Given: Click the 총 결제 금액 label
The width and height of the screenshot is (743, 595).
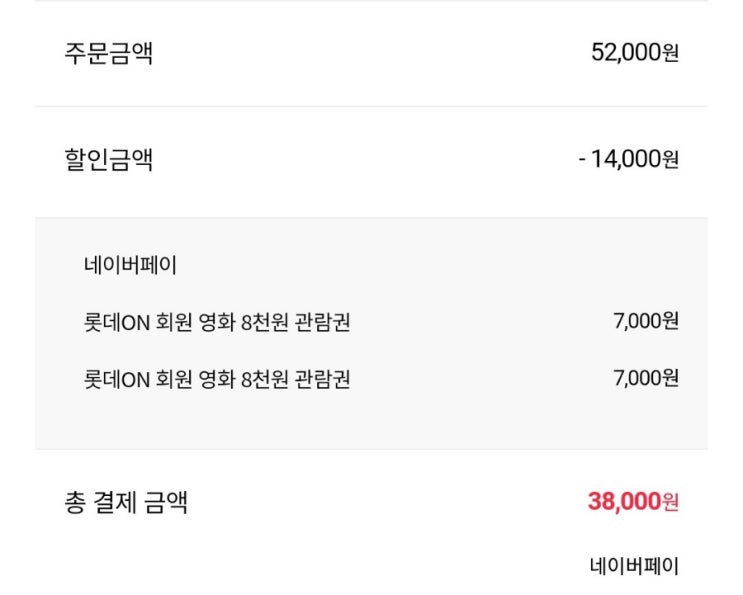Looking at the screenshot, I should pos(126,503).
